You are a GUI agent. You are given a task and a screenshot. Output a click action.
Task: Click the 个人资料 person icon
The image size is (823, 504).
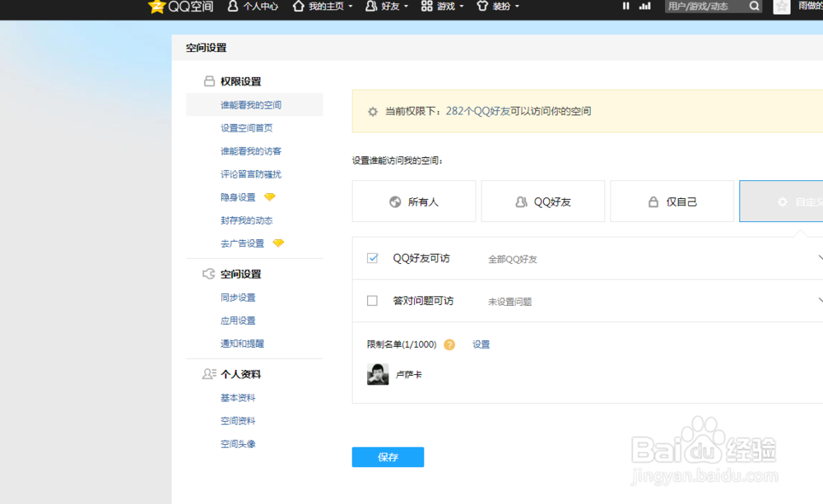(x=209, y=374)
